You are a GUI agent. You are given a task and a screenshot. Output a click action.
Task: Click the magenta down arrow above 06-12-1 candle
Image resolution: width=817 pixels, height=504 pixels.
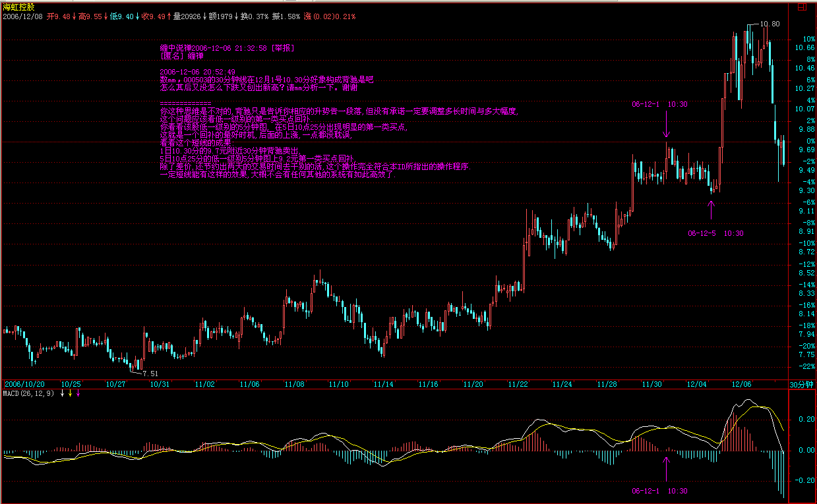667,124
